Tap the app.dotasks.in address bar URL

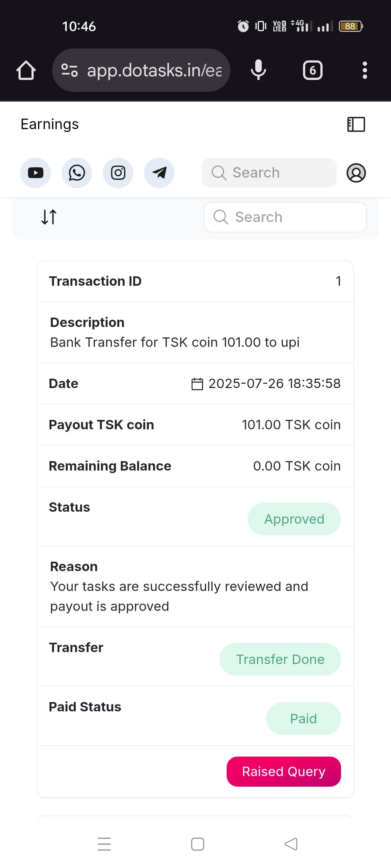(154, 70)
